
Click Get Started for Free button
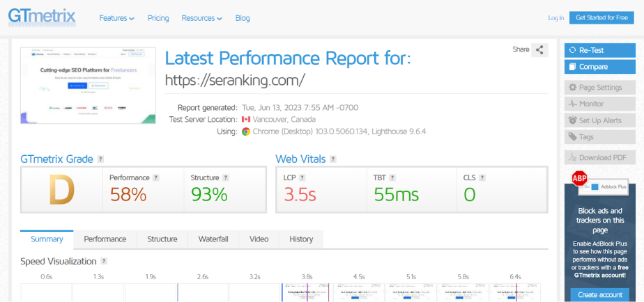coord(601,17)
